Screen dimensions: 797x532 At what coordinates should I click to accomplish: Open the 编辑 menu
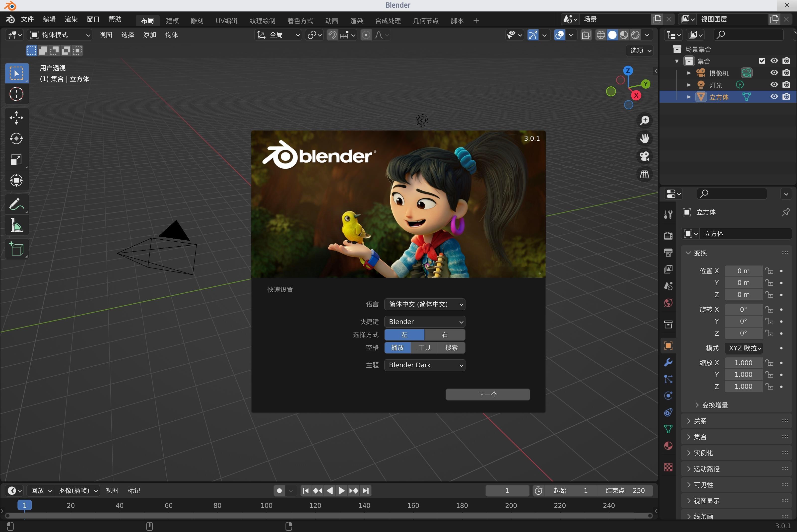[x=49, y=19]
